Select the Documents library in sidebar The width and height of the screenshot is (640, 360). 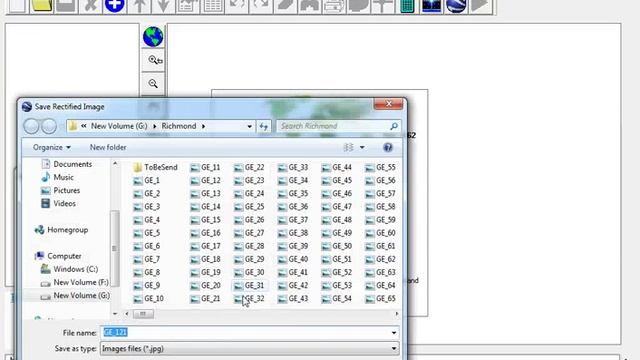click(67, 164)
